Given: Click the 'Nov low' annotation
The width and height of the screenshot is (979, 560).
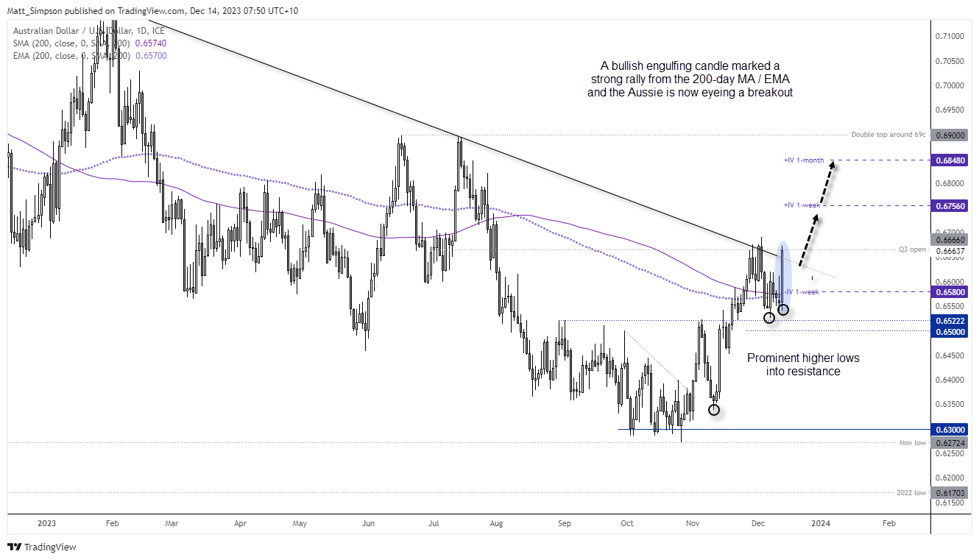Looking at the screenshot, I should (x=913, y=443).
